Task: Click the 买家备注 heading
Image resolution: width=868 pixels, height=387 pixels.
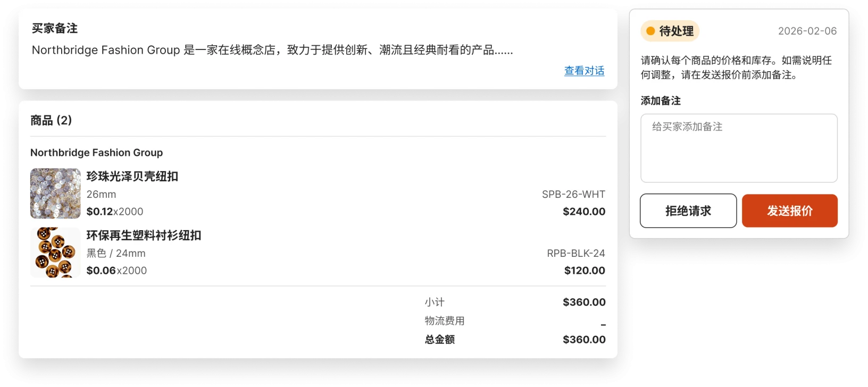Action: pos(55,28)
